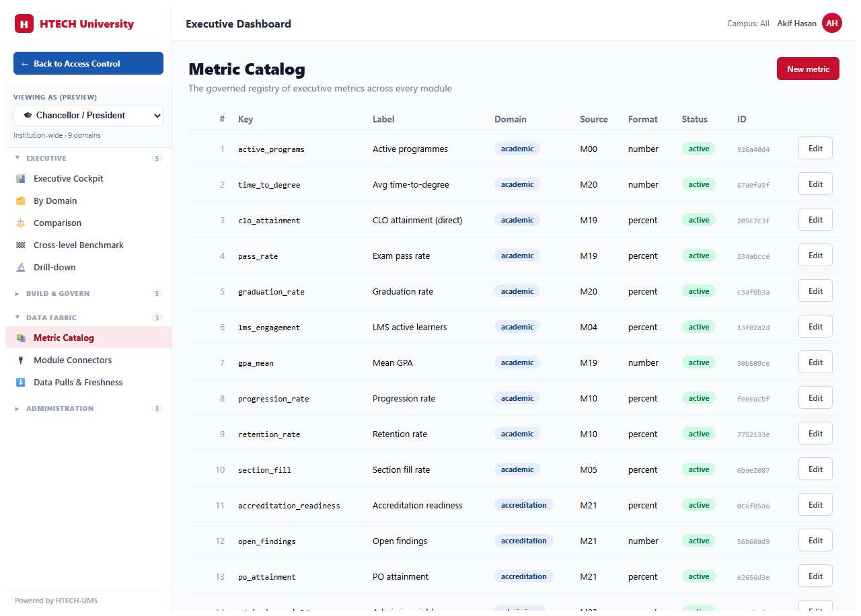Click Edit for retention_rate
This screenshot has height=616, width=861.
(x=815, y=434)
